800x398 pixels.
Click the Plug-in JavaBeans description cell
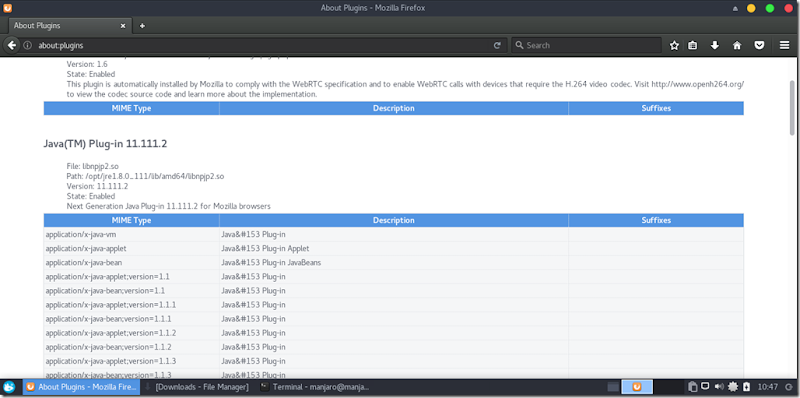tap(394, 262)
